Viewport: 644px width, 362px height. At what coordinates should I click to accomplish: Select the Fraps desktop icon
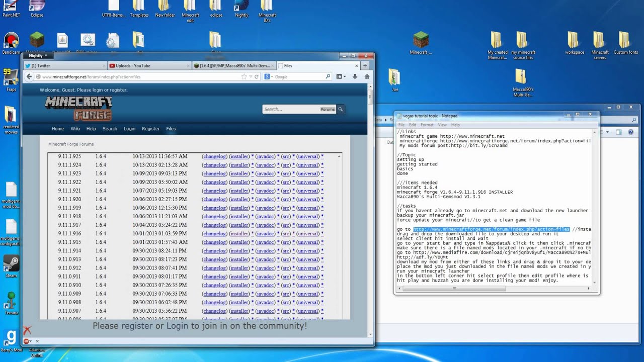click(11, 80)
